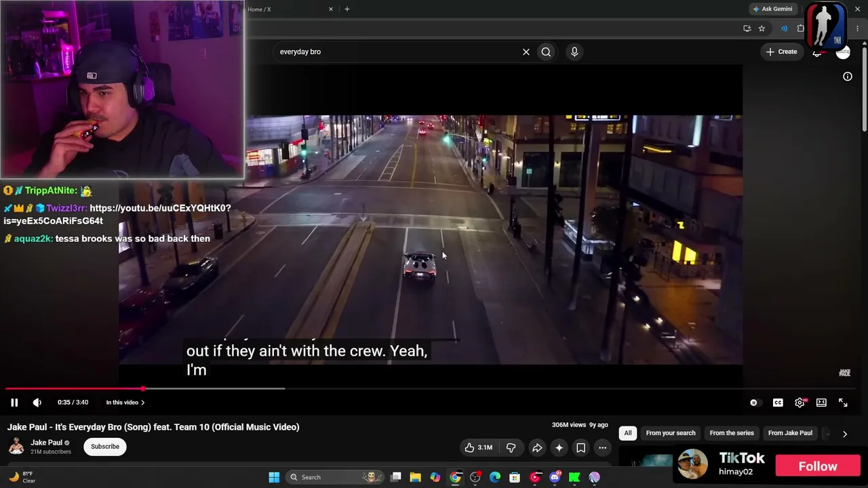Select the All filter chip
The height and width of the screenshot is (488, 868).
[628, 433]
